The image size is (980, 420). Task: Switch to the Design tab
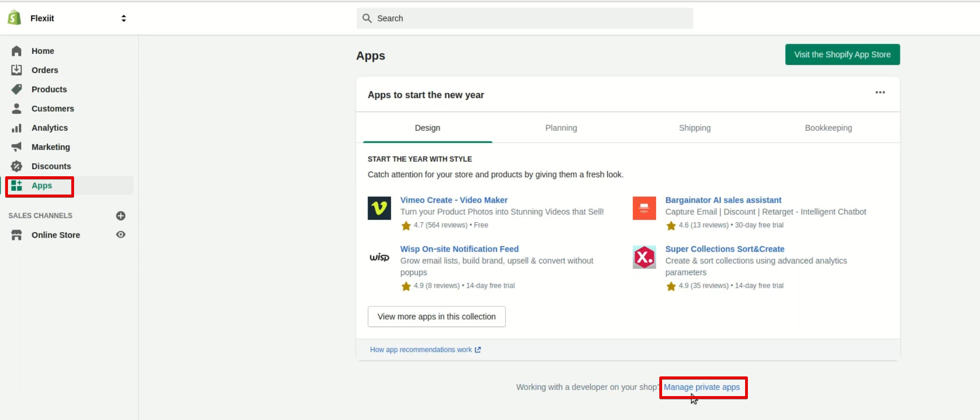pos(428,128)
